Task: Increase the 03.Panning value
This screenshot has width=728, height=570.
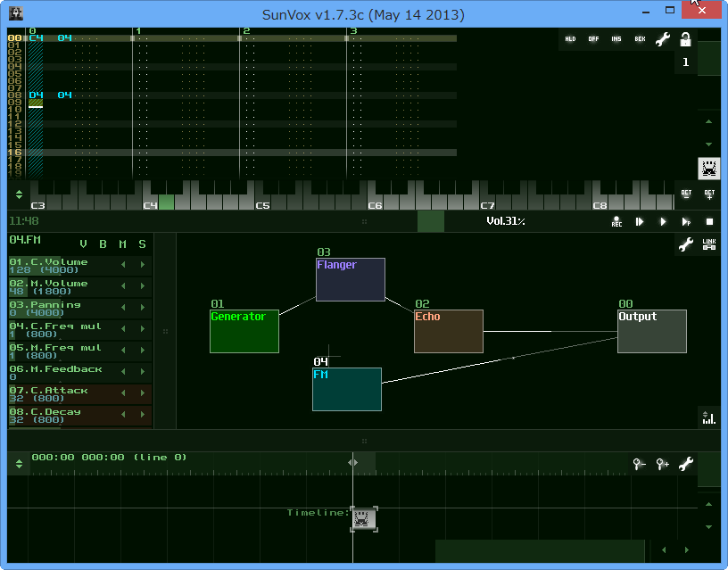Action: tap(143, 308)
